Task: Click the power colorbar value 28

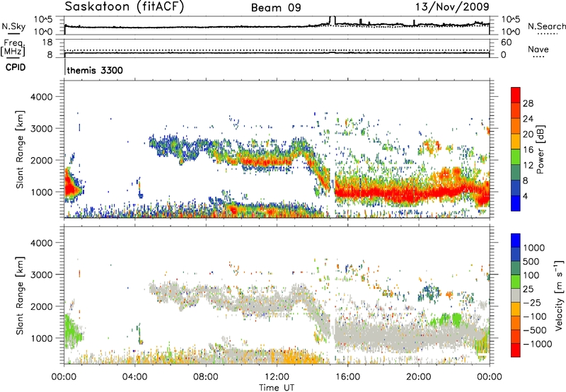Action: click(x=528, y=103)
